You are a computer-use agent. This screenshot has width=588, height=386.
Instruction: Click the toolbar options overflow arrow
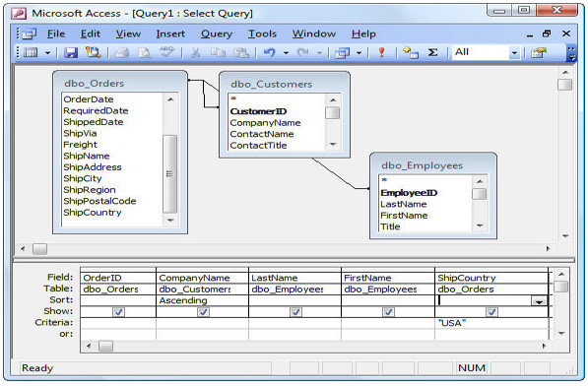571,53
